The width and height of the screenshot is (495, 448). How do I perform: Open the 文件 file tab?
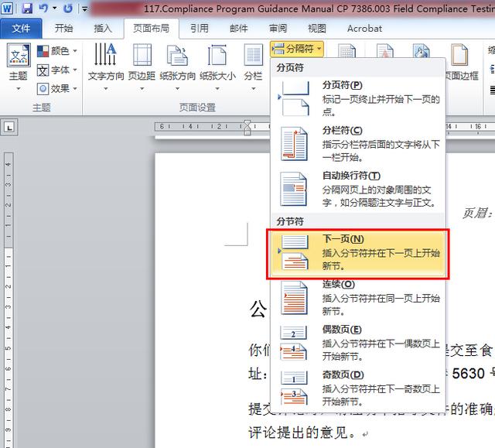21,29
